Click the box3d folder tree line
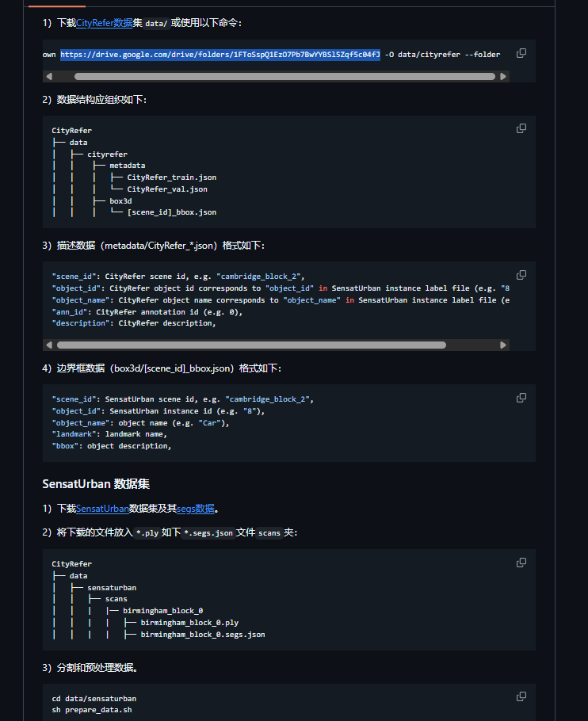This screenshot has height=721, width=588. tap(120, 201)
